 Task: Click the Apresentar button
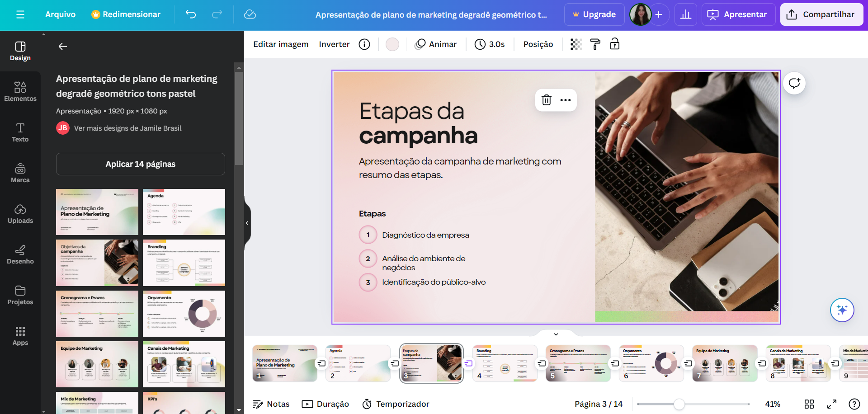pos(738,14)
